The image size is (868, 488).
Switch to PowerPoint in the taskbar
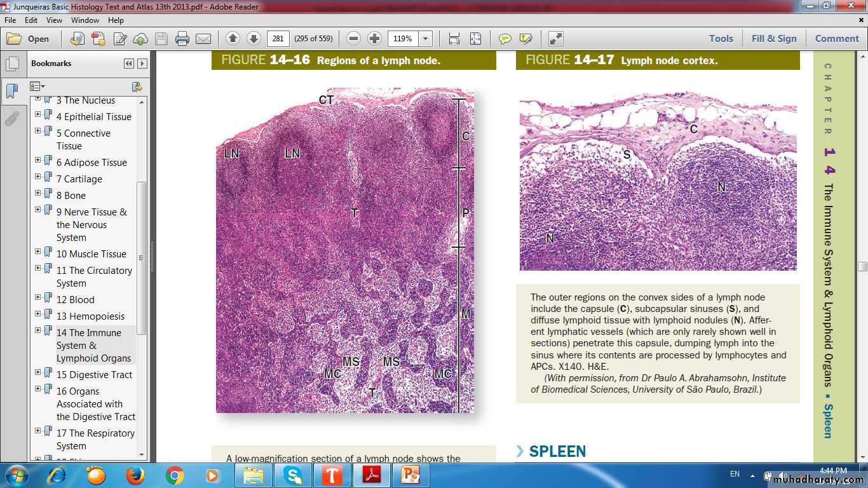(410, 475)
